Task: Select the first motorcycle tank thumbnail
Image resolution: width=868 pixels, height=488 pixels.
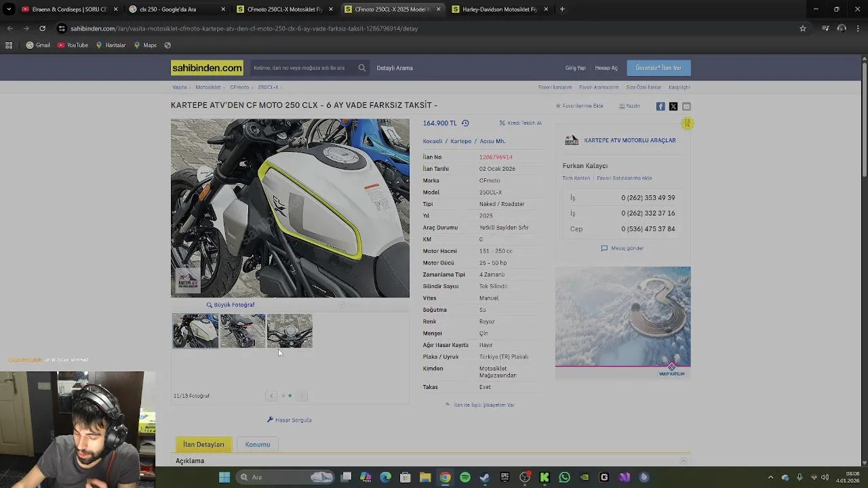Action: click(195, 331)
